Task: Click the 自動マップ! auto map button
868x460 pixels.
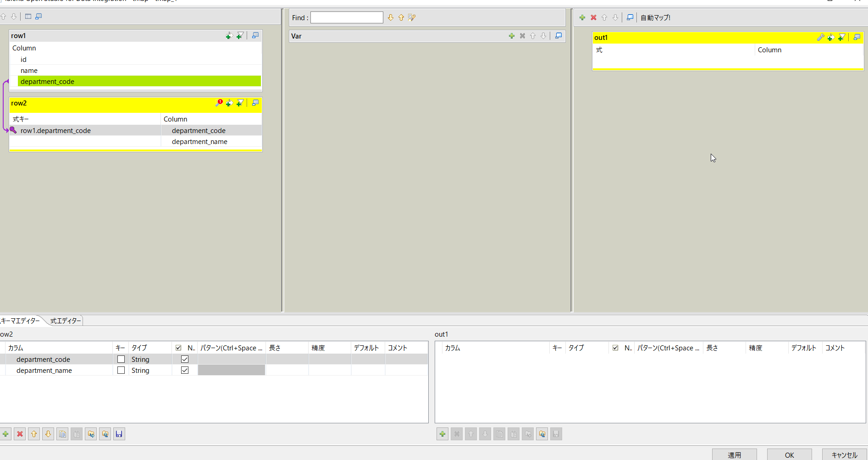Action: (x=655, y=17)
